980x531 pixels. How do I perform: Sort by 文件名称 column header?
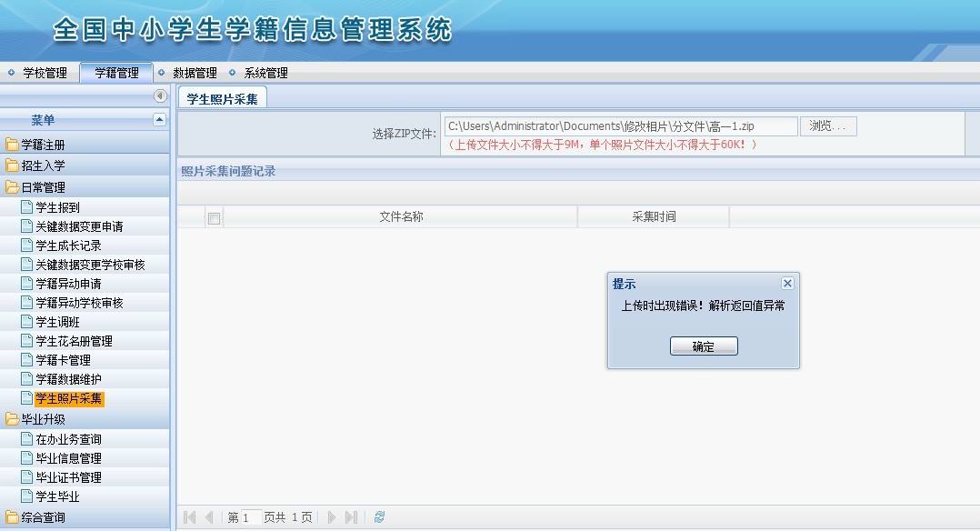(x=401, y=216)
